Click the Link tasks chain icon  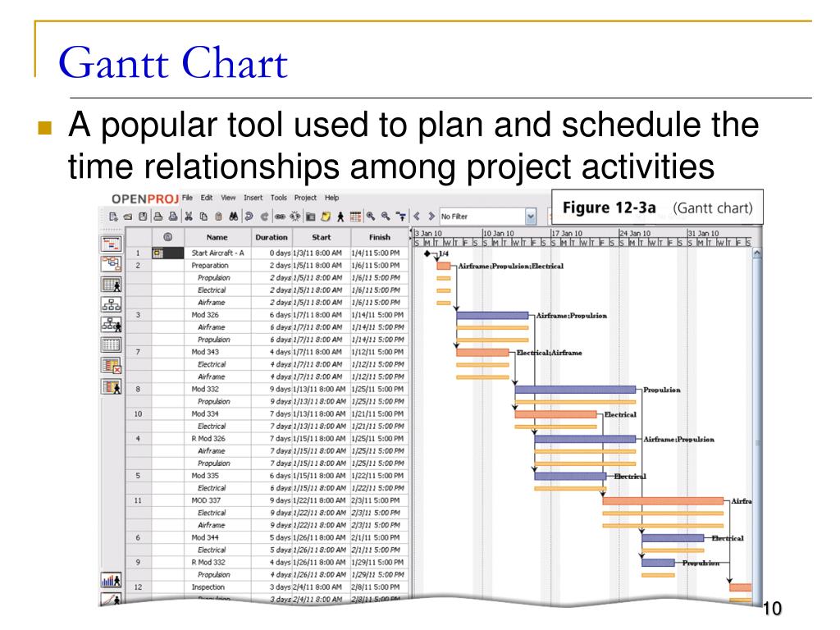(x=280, y=217)
